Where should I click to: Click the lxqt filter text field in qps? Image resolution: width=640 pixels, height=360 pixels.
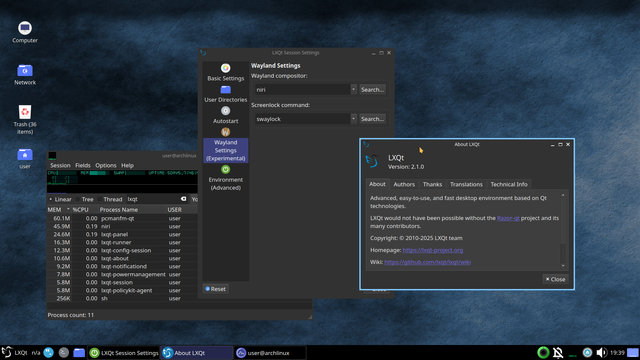click(152, 199)
